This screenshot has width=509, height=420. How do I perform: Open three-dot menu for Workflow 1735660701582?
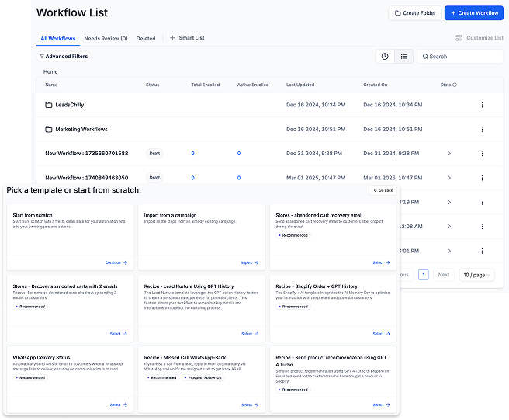482,154
